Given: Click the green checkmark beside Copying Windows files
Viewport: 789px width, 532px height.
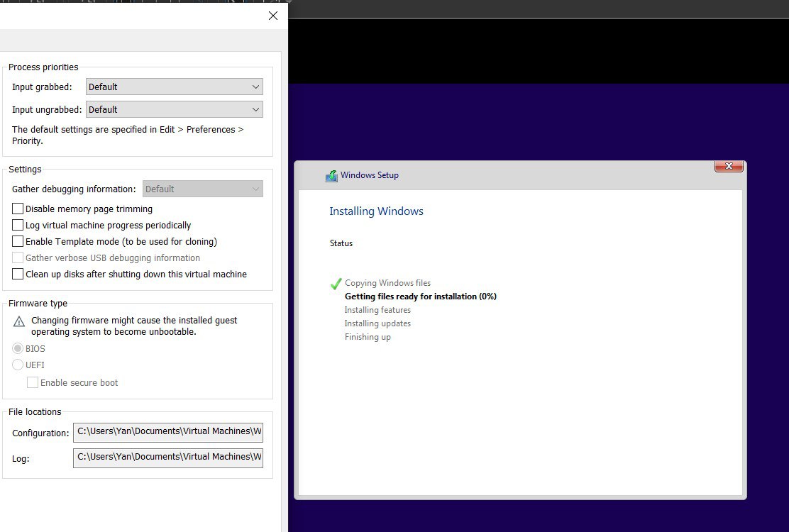Looking at the screenshot, I should click(336, 284).
